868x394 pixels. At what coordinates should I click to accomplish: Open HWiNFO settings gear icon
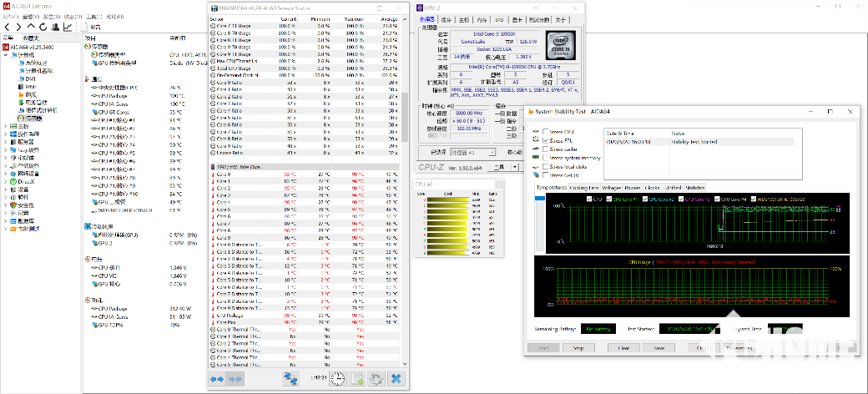point(377,378)
